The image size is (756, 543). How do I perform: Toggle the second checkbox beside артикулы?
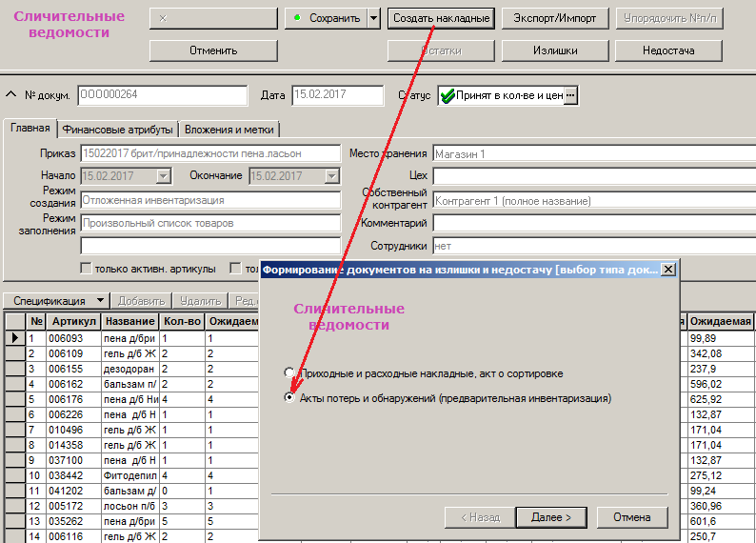(235, 268)
